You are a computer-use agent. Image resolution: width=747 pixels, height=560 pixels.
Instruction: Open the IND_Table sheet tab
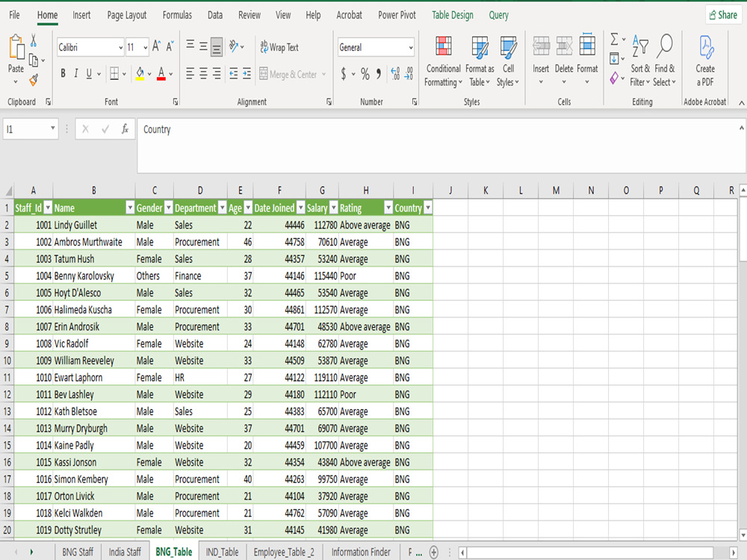pos(222,552)
